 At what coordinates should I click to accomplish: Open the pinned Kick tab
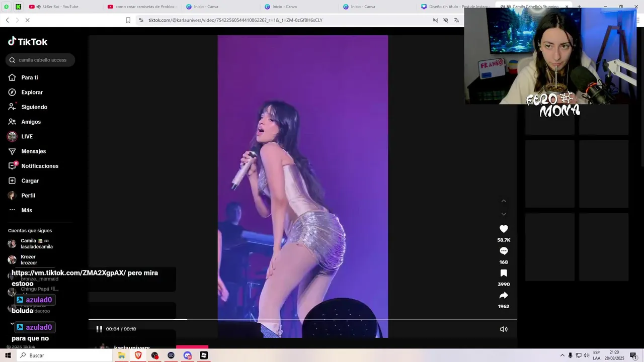tap(19, 7)
